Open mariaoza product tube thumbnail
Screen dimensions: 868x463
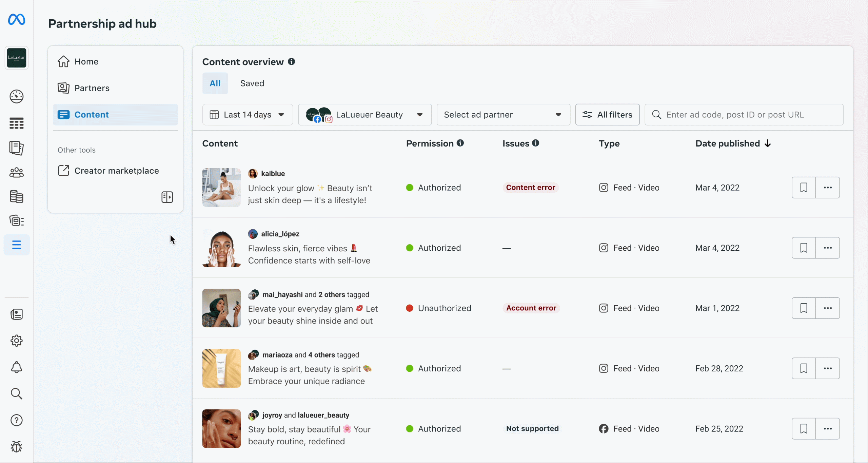coord(221,368)
